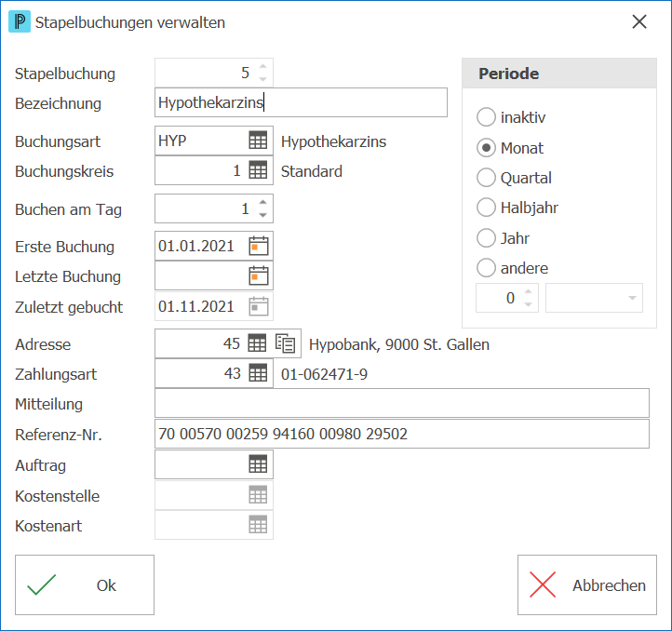Click the Standard label beside Buchungskreis
Screen dimensions: 672x631
click(312, 171)
